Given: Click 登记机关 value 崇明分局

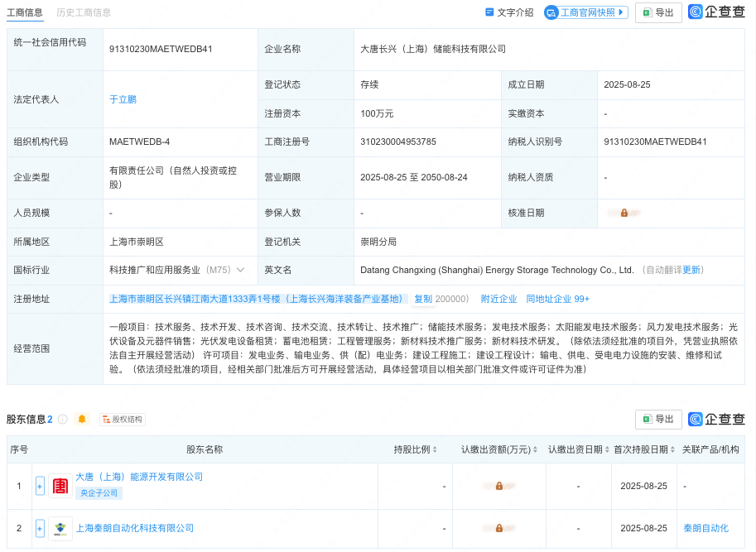Looking at the screenshot, I should click(x=378, y=242).
